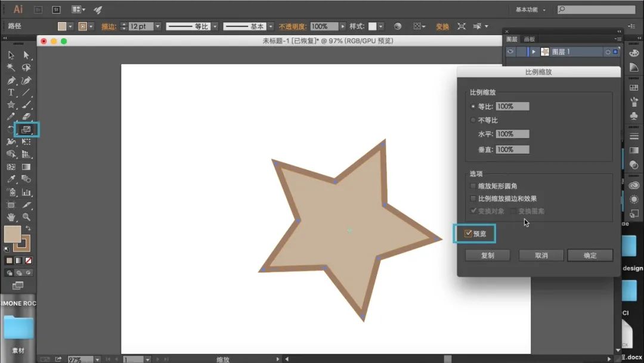Open the 不透明度 opacity panel link

point(292,26)
